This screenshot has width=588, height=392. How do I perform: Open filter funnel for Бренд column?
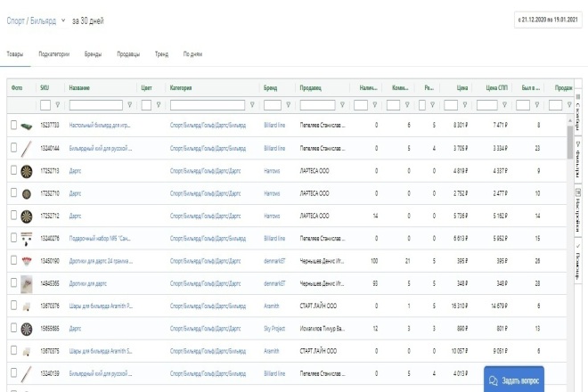click(x=288, y=105)
